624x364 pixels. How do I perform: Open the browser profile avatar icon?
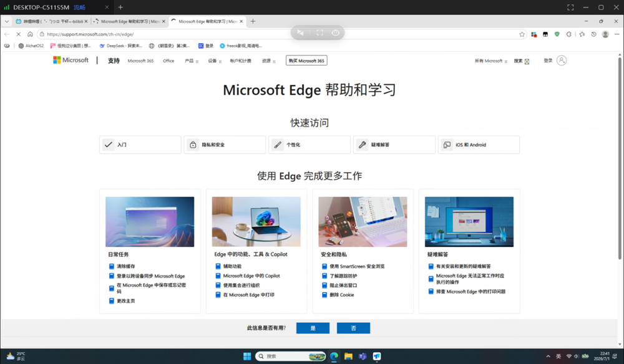[x=605, y=34]
